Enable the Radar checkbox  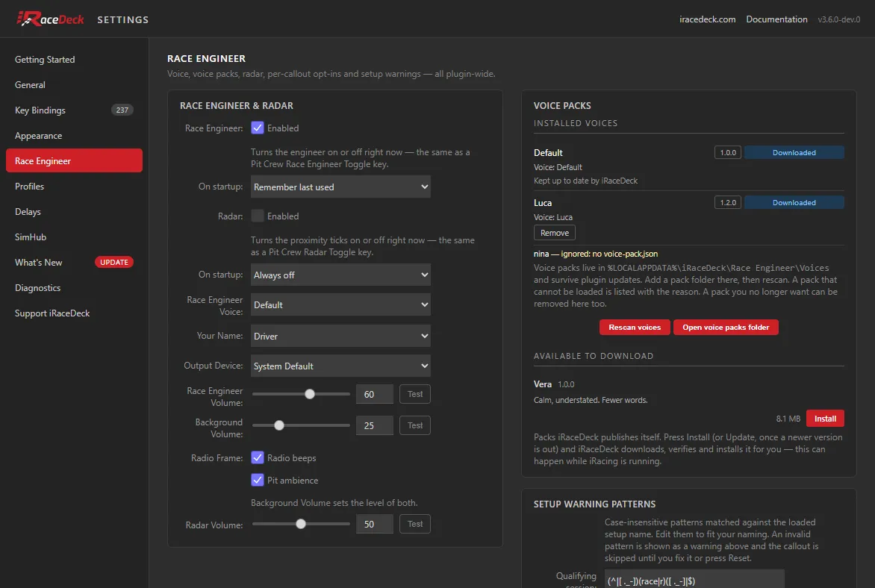tap(258, 216)
